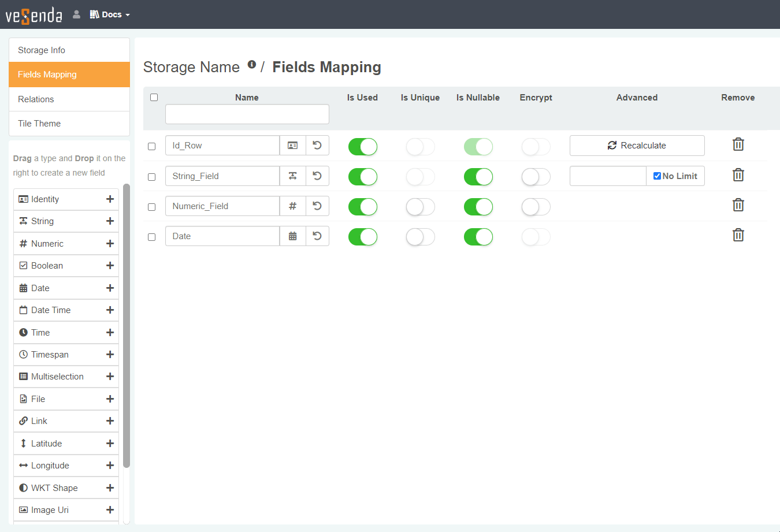Click the Name filter input in header

247,114
